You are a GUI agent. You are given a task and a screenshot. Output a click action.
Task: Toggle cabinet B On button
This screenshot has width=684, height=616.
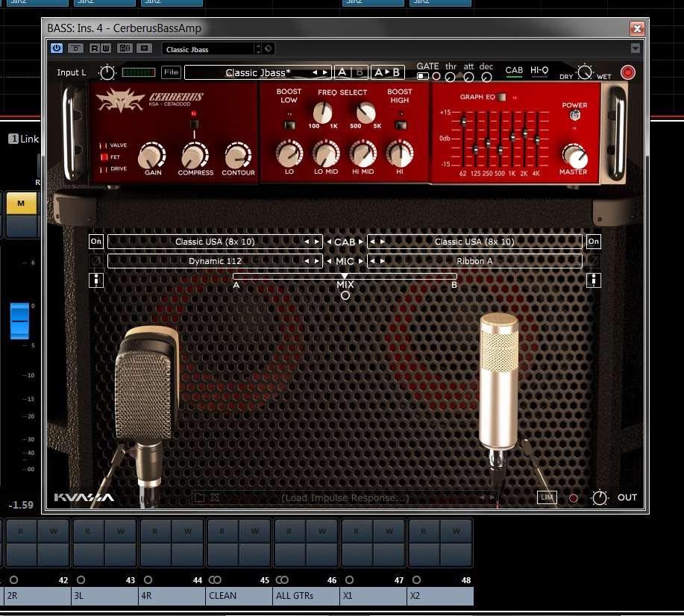click(x=593, y=241)
